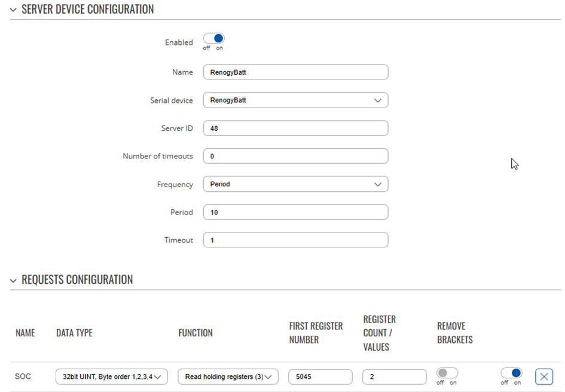Click the SOC request name

23,376
